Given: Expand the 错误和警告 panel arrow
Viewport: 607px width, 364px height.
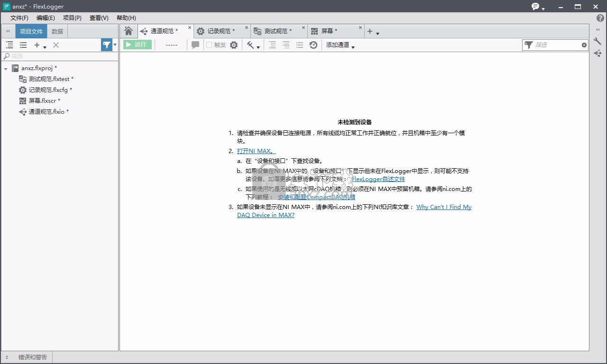Looking at the screenshot, I should 7,357.
